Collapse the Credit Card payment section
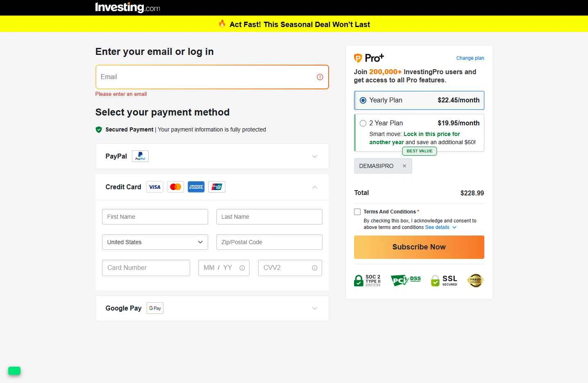 [x=315, y=187]
